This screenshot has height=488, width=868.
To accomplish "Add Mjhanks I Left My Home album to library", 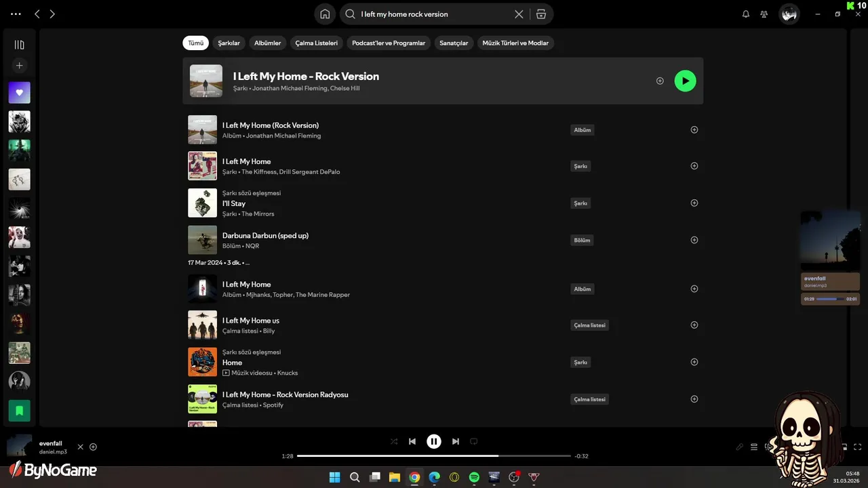I will 694,289.
